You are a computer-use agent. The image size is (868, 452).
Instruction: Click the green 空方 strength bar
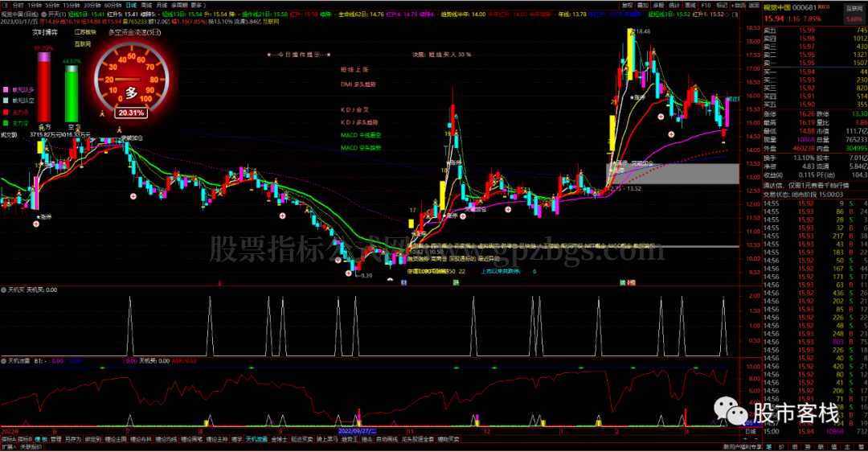[72, 93]
